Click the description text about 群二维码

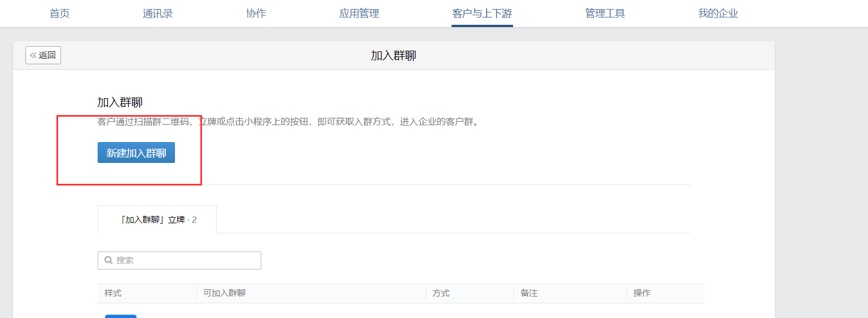288,122
